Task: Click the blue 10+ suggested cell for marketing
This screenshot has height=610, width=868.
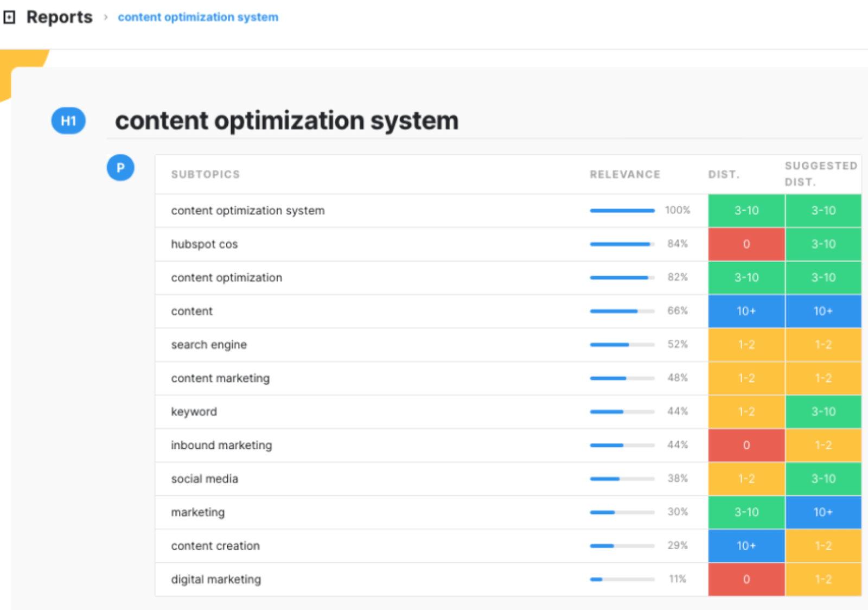Action: pyautogui.click(x=823, y=512)
